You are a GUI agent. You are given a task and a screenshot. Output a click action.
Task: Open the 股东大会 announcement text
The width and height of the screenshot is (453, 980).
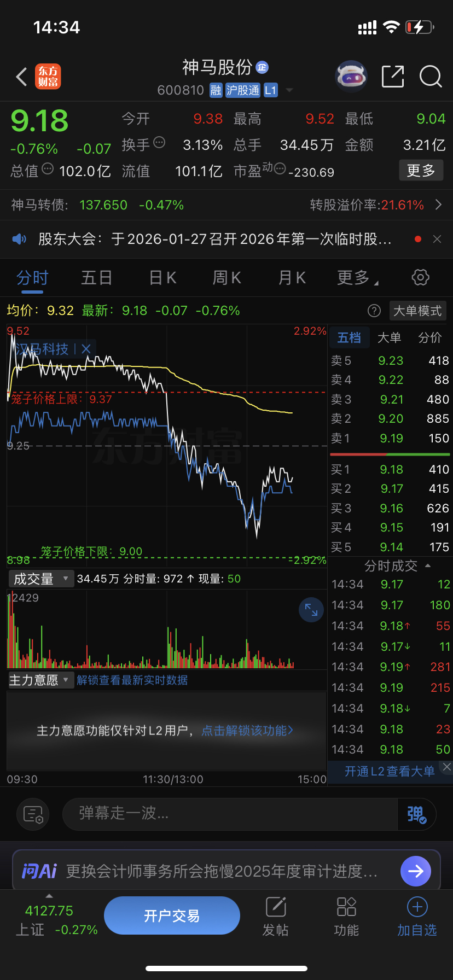215,239
